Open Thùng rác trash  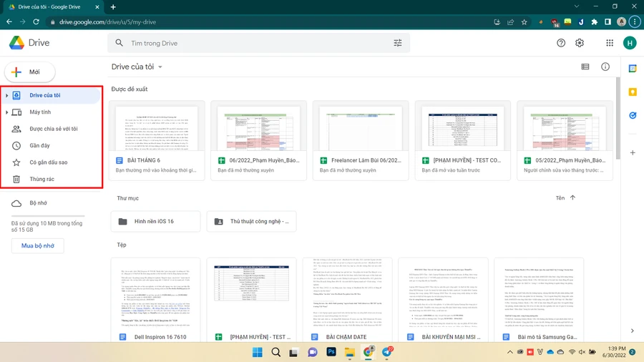pos(51,180)
